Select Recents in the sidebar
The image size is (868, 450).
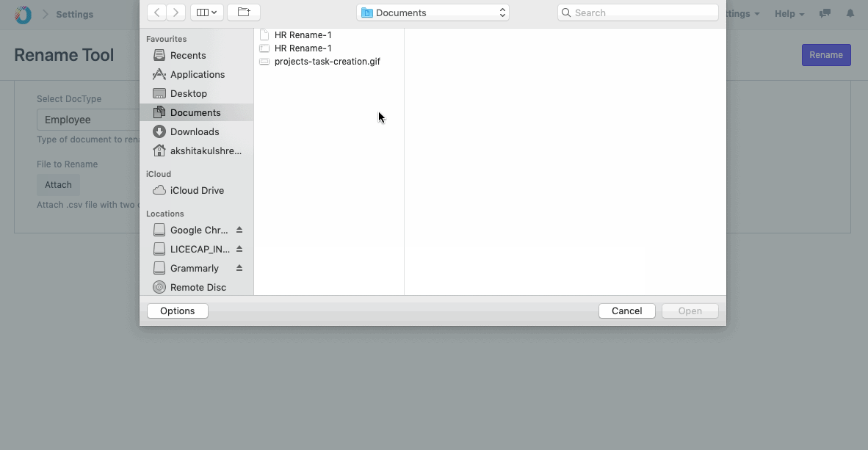(x=187, y=55)
